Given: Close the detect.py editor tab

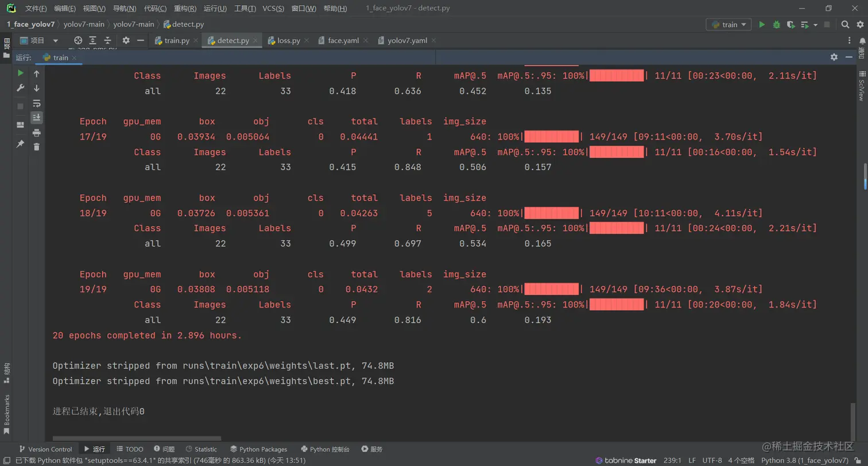Looking at the screenshot, I should [x=256, y=41].
